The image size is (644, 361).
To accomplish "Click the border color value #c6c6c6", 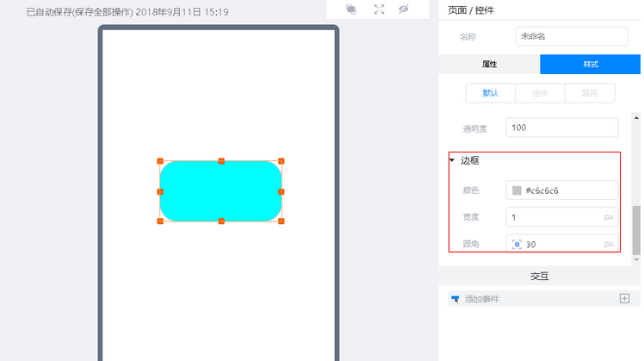I will click(542, 190).
